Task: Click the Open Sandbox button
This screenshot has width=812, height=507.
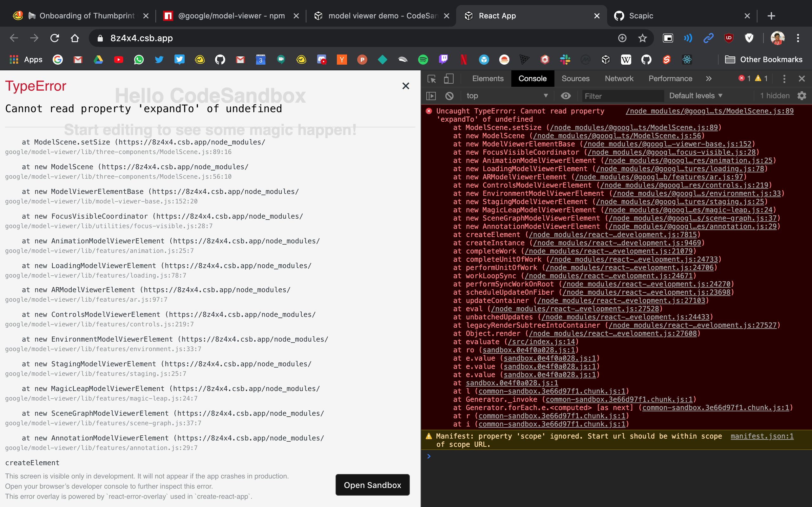Action: [x=372, y=485]
